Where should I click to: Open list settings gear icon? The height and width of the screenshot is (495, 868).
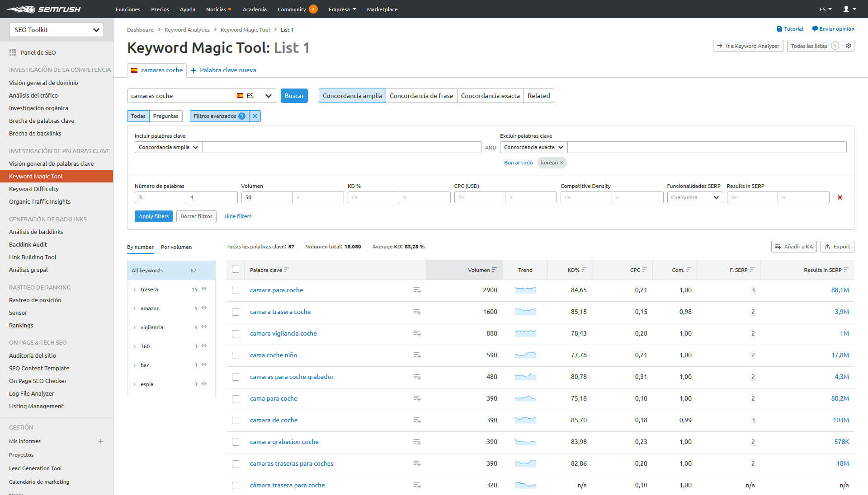click(849, 46)
